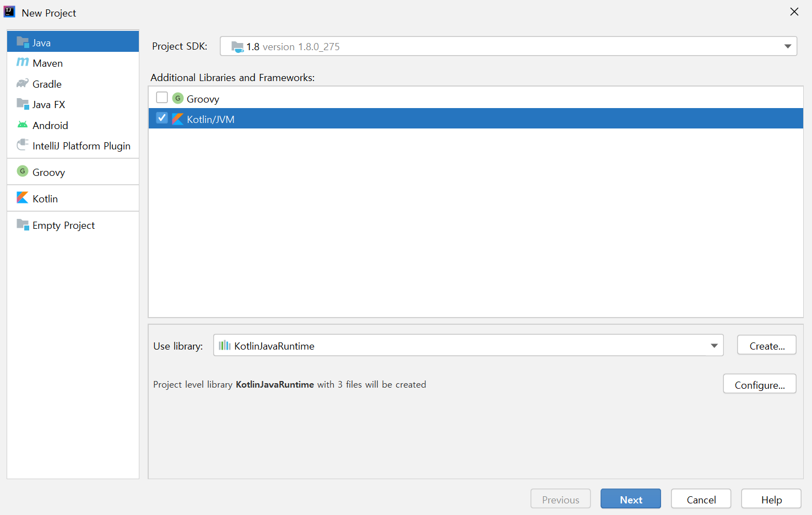Click the SDK folder icon in Project SDK field
Screen dimensions: 812x515
tap(237, 46)
